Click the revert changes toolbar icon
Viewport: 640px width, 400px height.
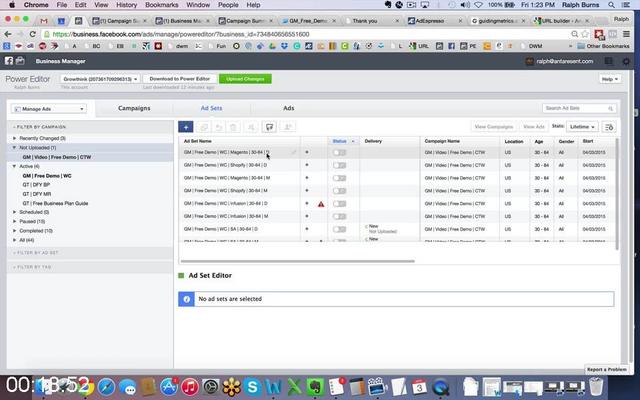point(219,127)
